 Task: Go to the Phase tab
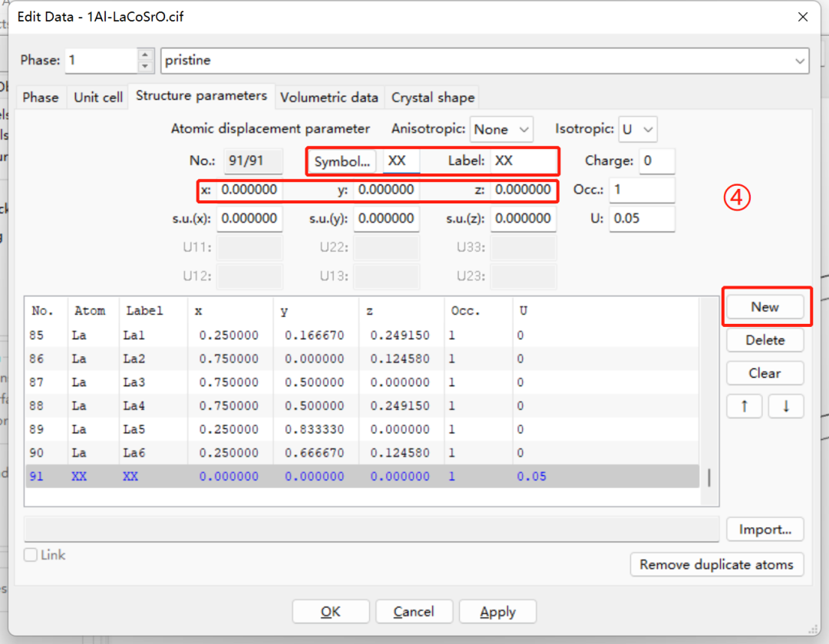(x=41, y=97)
